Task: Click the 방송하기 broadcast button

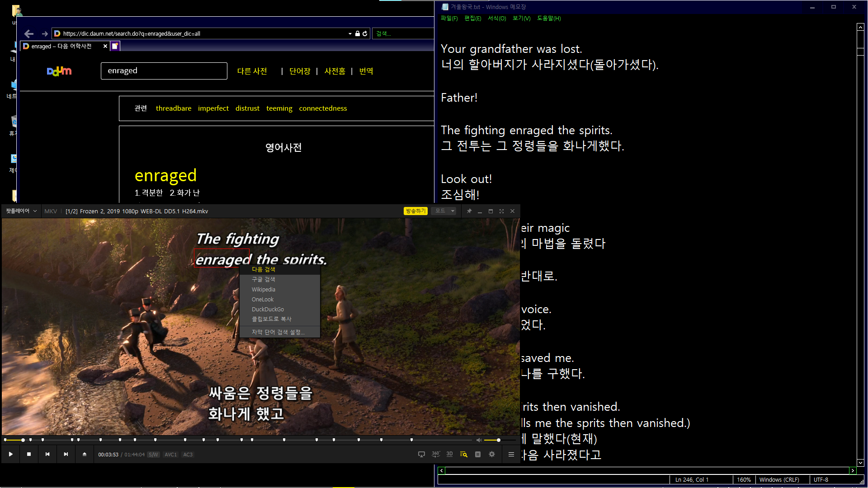Action: pos(415,211)
